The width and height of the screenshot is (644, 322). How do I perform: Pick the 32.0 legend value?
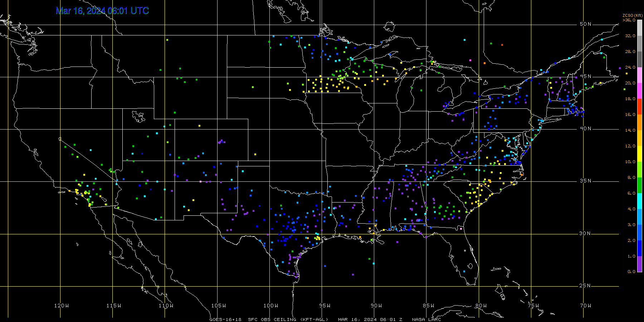coord(630,36)
